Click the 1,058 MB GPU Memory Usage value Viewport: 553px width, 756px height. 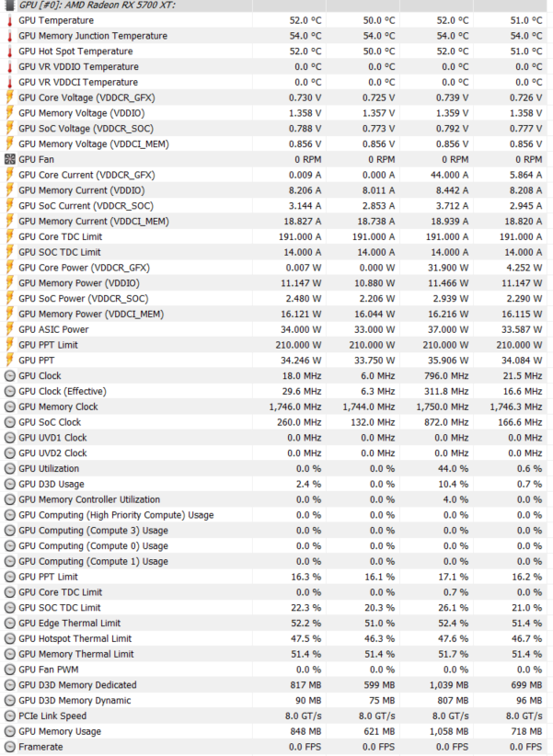449,731
